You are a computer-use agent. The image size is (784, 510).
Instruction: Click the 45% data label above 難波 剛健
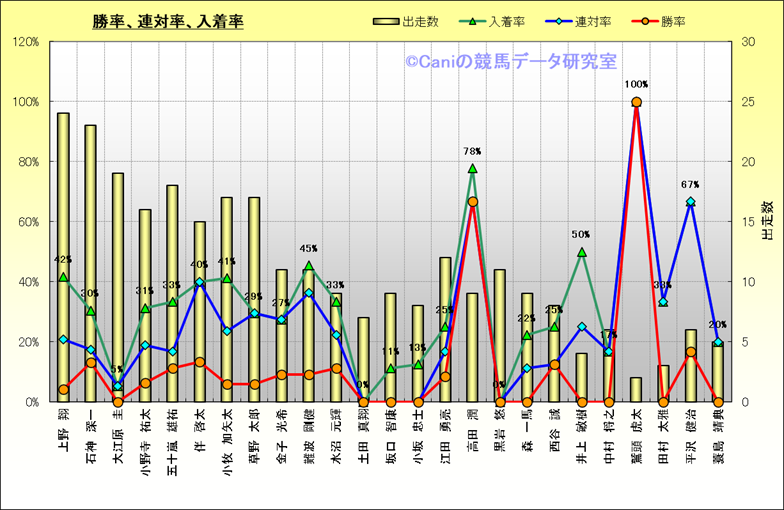click(x=308, y=249)
